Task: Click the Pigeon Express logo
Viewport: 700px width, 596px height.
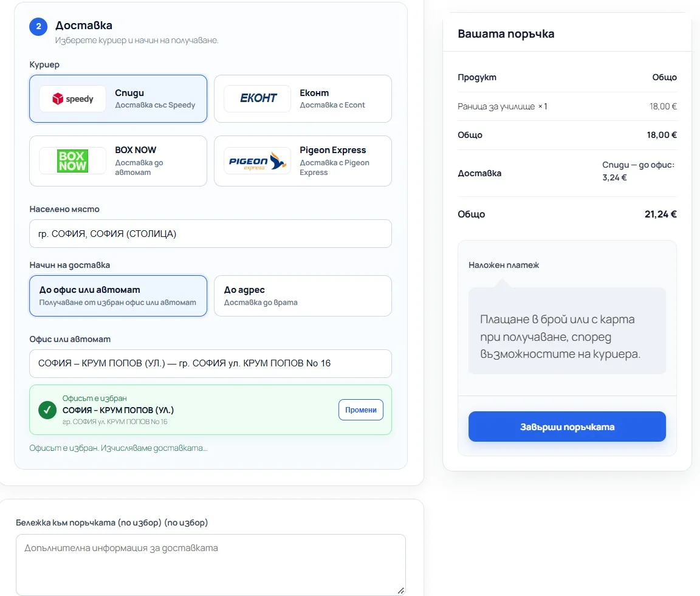Action: (258, 161)
